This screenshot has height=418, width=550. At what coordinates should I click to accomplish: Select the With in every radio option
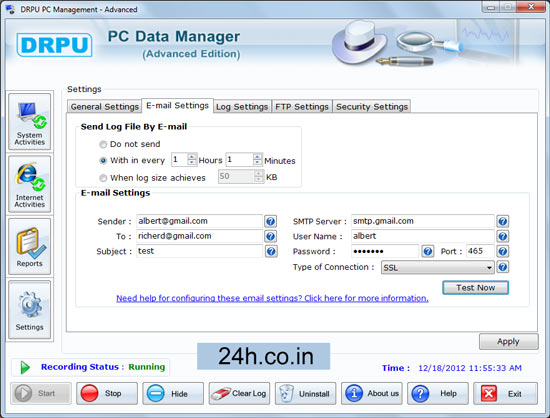(103, 161)
